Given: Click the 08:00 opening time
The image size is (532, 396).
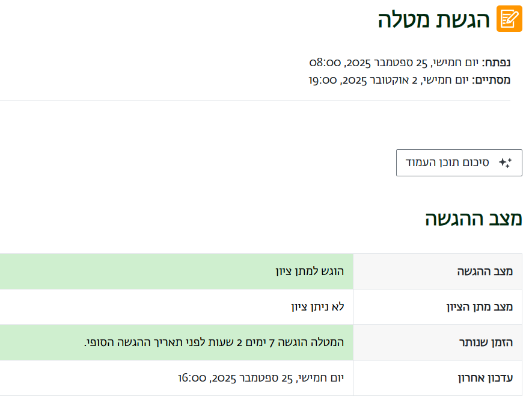Looking at the screenshot, I should [x=325, y=63].
